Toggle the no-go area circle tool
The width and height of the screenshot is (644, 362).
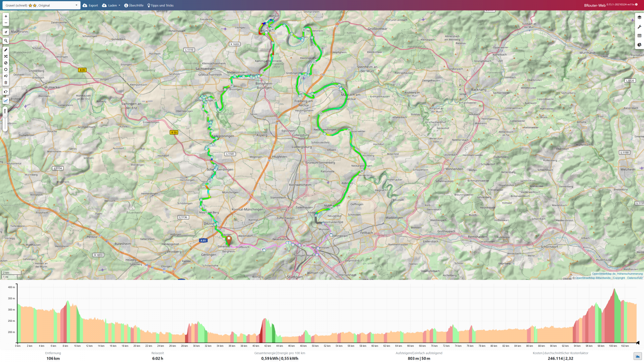coord(6,70)
